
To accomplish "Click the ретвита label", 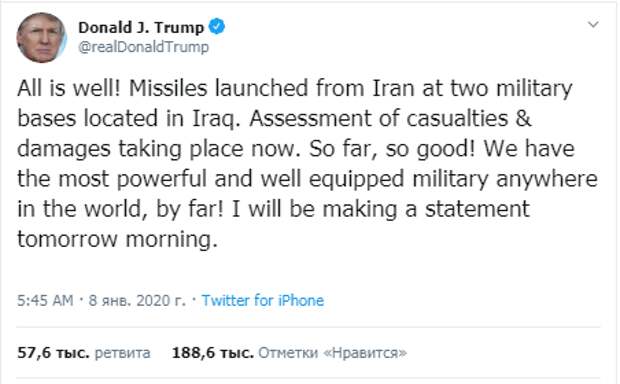I will (x=123, y=353).
